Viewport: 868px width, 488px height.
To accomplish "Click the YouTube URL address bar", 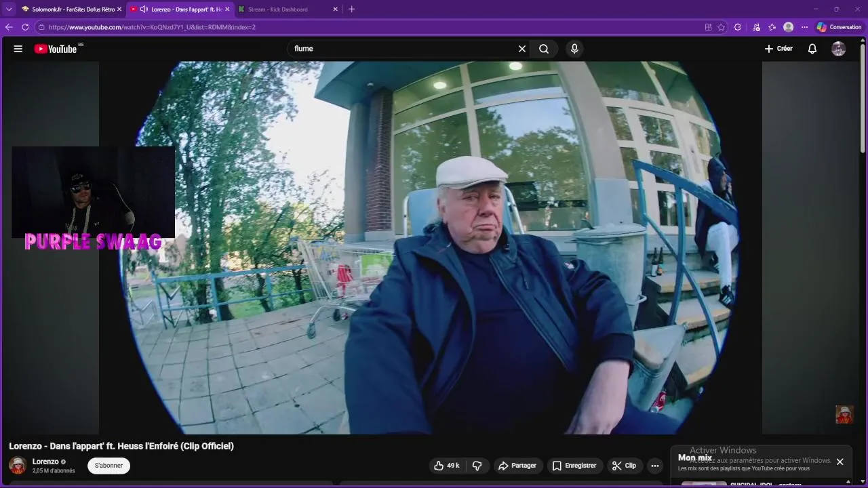I will [366, 27].
